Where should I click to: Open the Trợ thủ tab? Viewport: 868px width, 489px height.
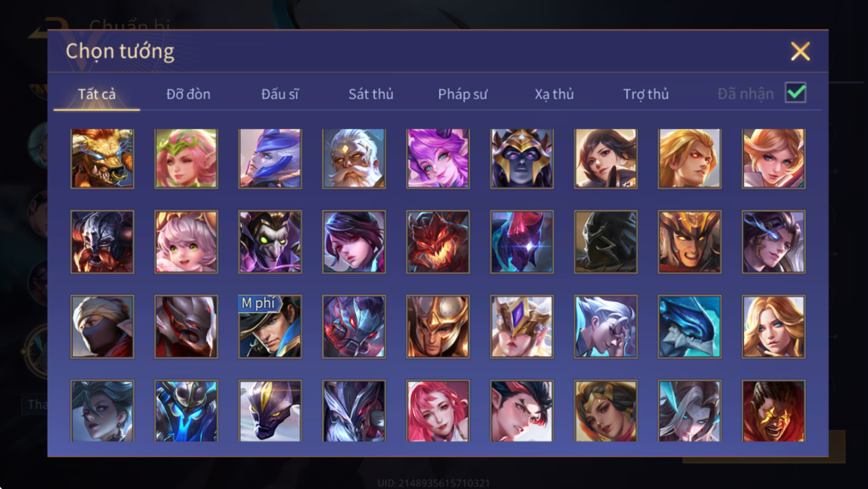[646, 94]
